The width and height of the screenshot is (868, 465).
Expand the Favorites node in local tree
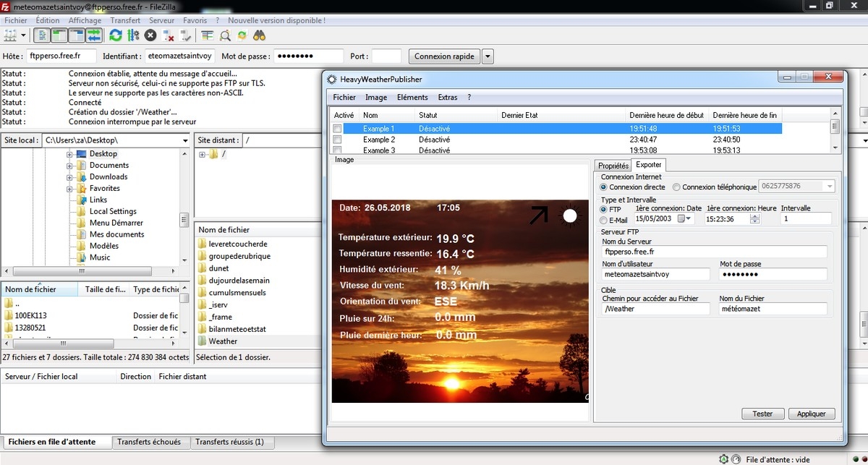70,189
